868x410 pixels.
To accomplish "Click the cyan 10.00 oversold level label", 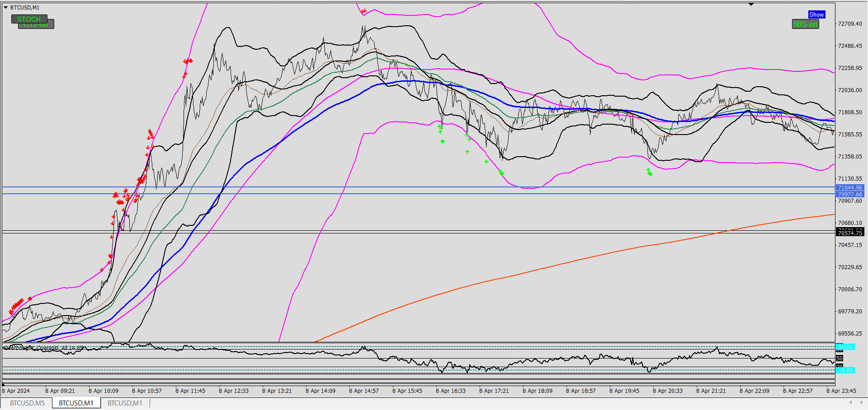I will tap(845, 370).
